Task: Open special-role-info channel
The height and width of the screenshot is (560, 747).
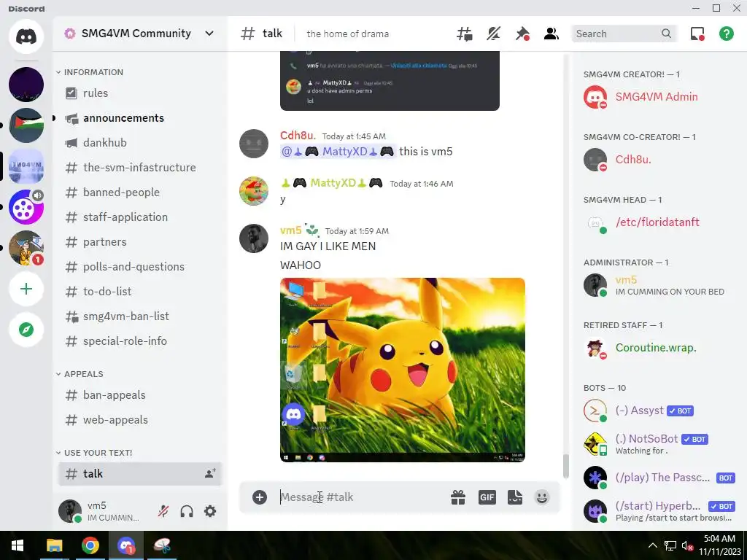Action: (x=139, y=341)
